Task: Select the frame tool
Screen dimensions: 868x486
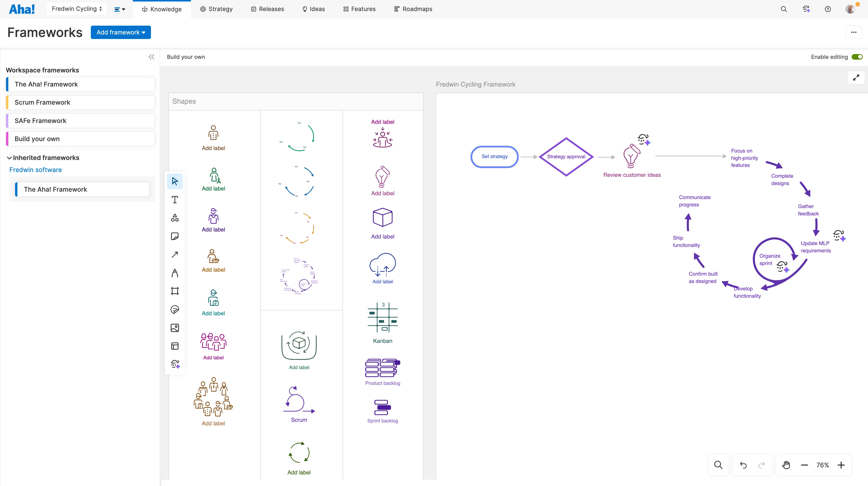Action: (175, 291)
